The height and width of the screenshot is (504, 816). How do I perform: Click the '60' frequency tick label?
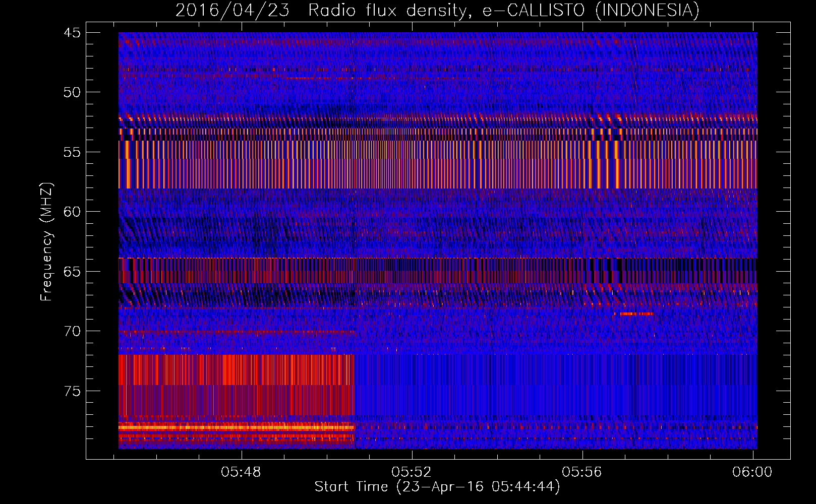click(72, 212)
